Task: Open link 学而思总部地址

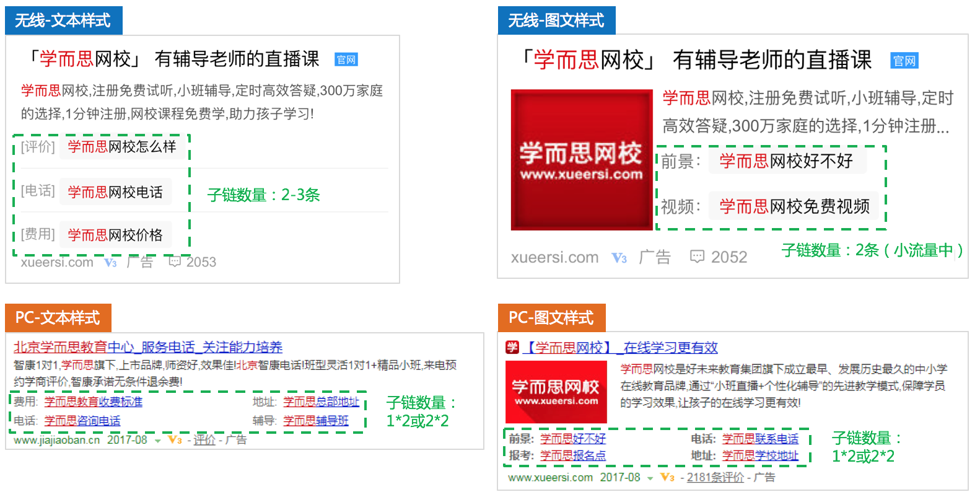Action: tap(321, 402)
